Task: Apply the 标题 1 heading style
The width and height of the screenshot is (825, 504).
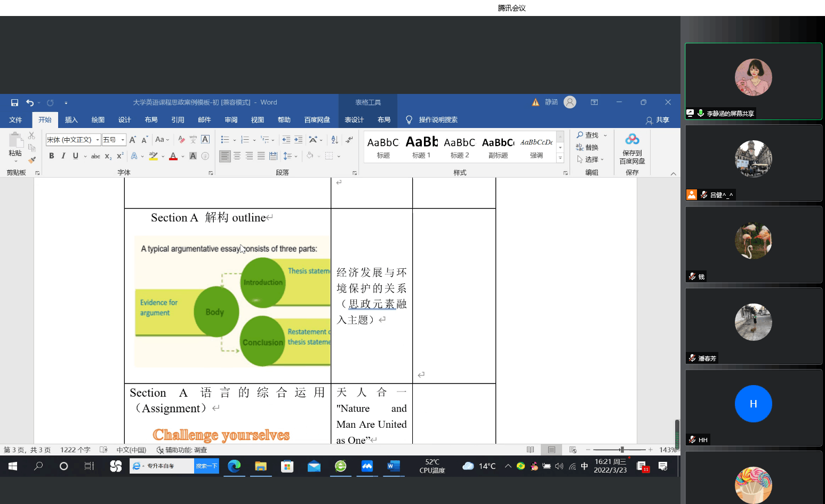Action: 421,147
